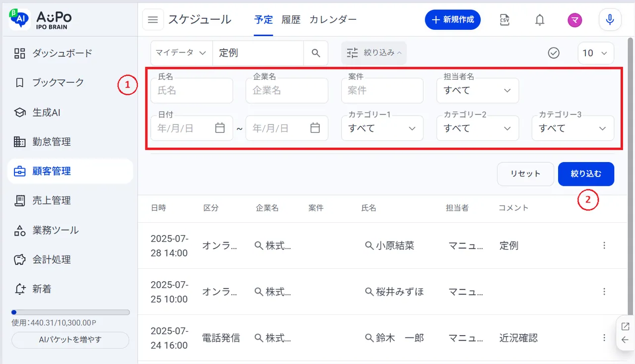Open the notifications bell
Screen dimensions: 635x364
point(540,20)
